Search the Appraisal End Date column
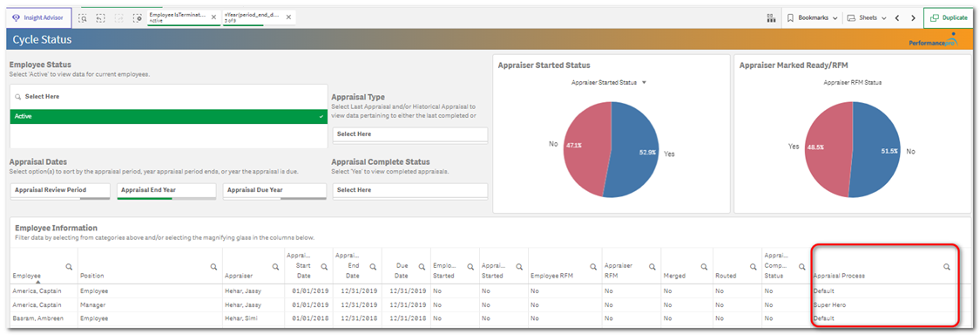The image size is (980, 335). (x=373, y=267)
